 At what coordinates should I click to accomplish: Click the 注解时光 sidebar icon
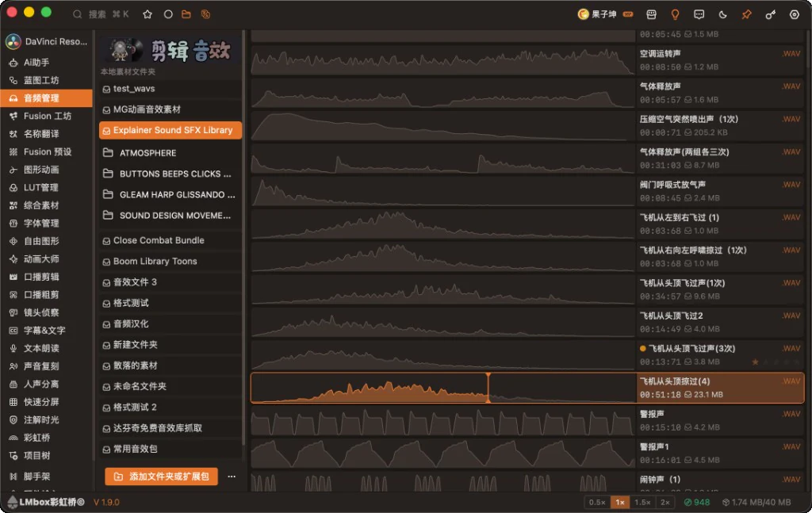(x=13, y=419)
